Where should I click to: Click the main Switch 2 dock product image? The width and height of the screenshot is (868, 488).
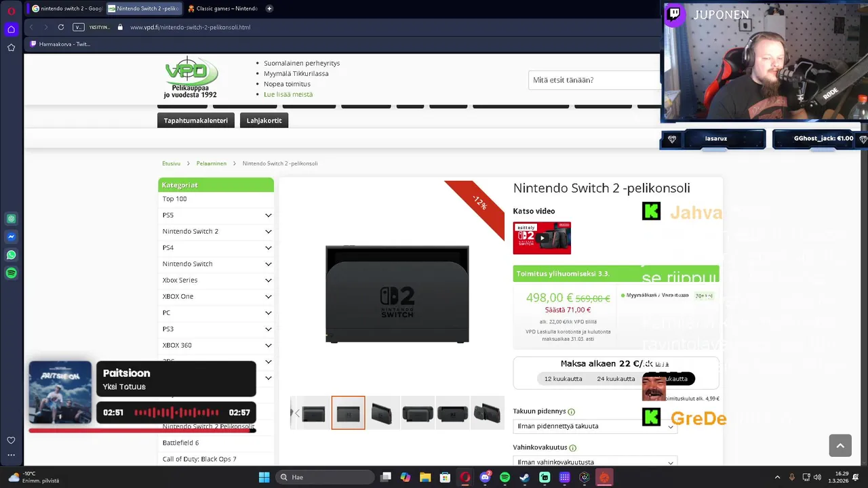click(x=397, y=294)
